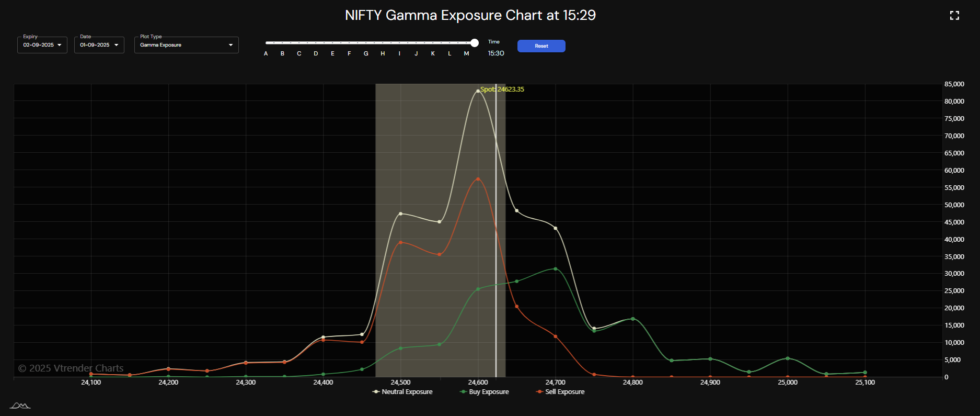Jump to time period G on slider

pyautogui.click(x=366, y=53)
